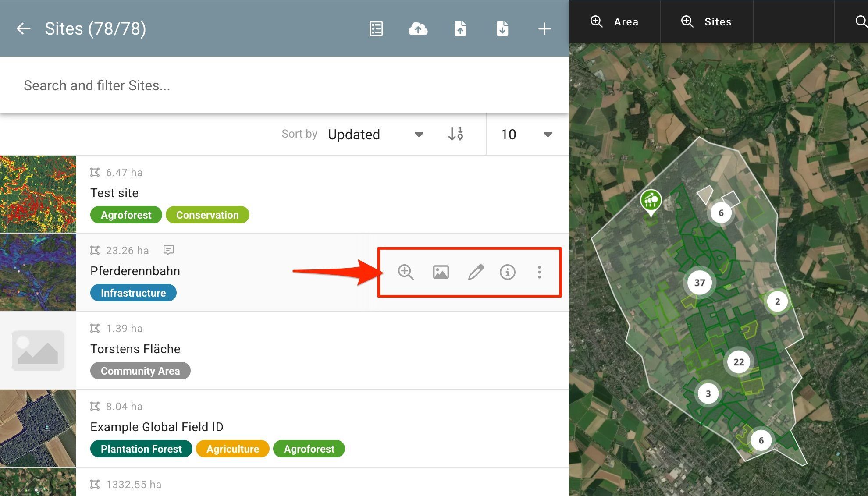This screenshot has height=496, width=868.
Task: Edit the Pferderennbahn site with pencil
Action: pyautogui.click(x=476, y=272)
